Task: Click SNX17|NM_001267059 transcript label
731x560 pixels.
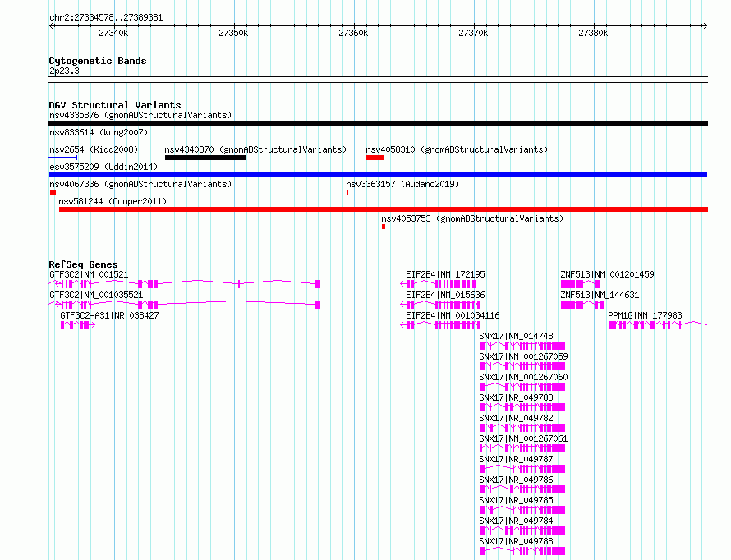Action: 523,356
